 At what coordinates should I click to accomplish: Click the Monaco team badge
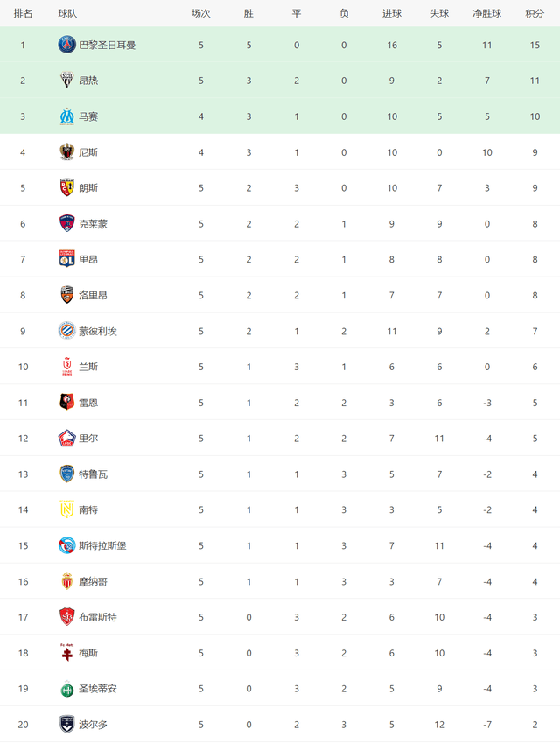coord(66,581)
